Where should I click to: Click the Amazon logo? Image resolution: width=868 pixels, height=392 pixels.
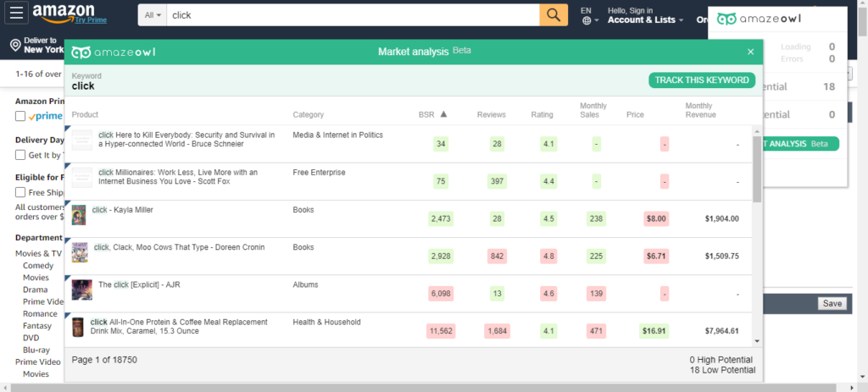(63, 12)
